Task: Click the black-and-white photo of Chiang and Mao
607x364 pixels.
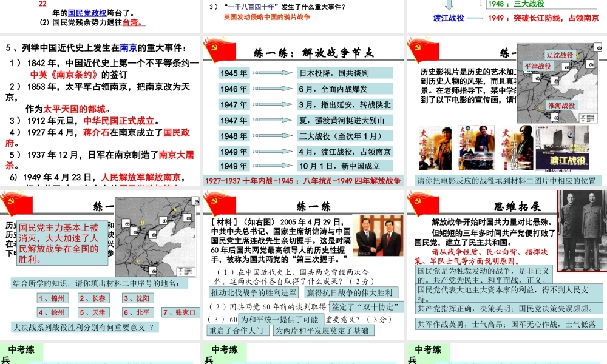Action: pos(582,231)
